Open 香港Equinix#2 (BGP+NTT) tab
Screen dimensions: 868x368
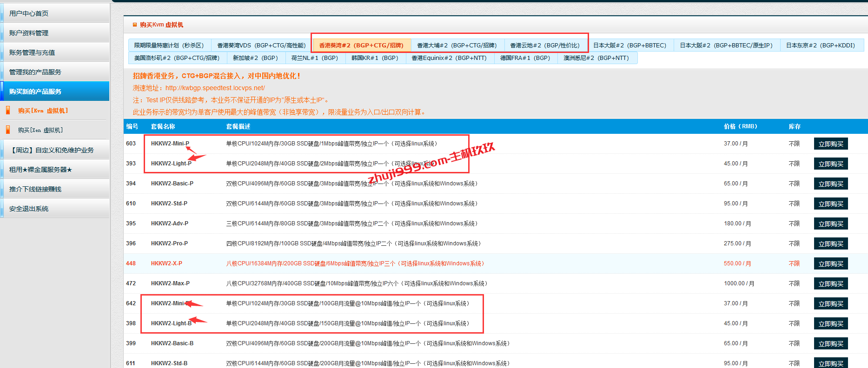449,58
